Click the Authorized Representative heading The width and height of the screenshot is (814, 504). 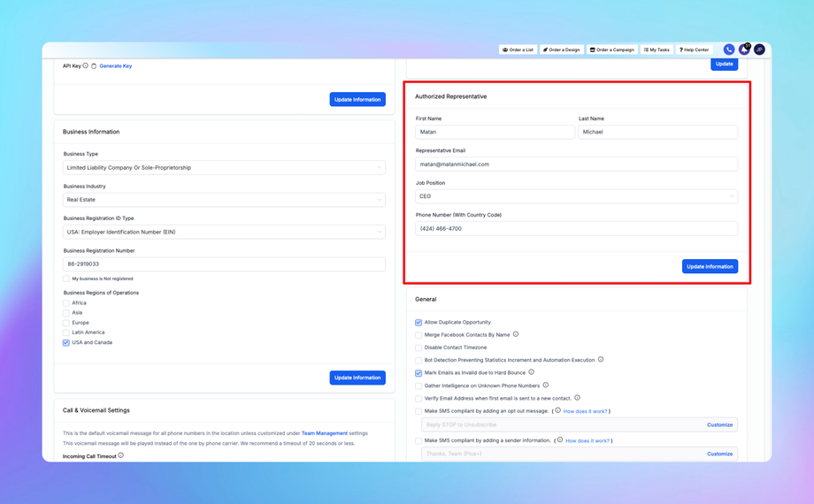pyautogui.click(x=450, y=96)
